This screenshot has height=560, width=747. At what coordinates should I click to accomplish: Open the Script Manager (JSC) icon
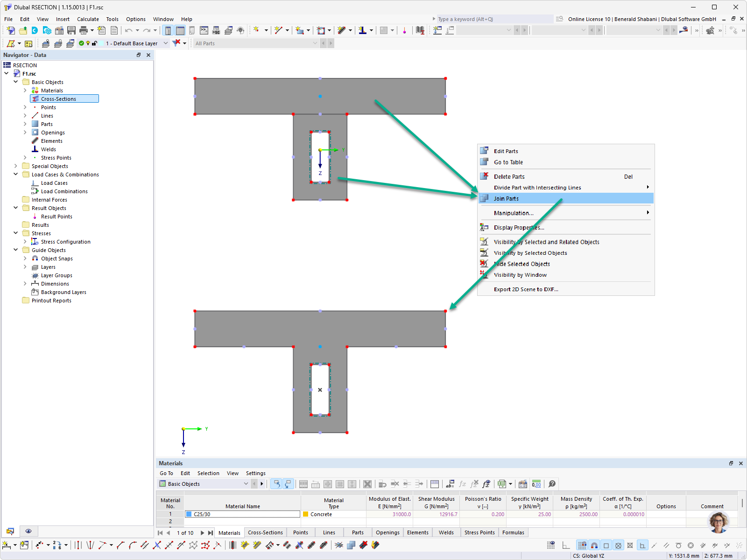(x=216, y=30)
